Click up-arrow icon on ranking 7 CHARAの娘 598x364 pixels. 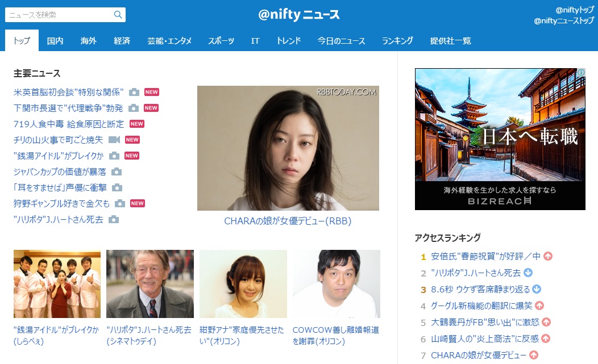(534, 355)
